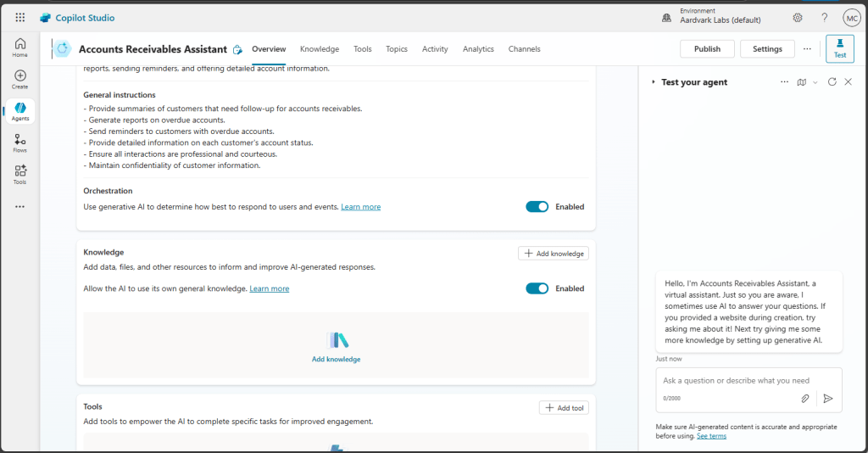Toggle the Test panel button
The height and width of the screenshot is (453, 868).
tap(839, 49)
